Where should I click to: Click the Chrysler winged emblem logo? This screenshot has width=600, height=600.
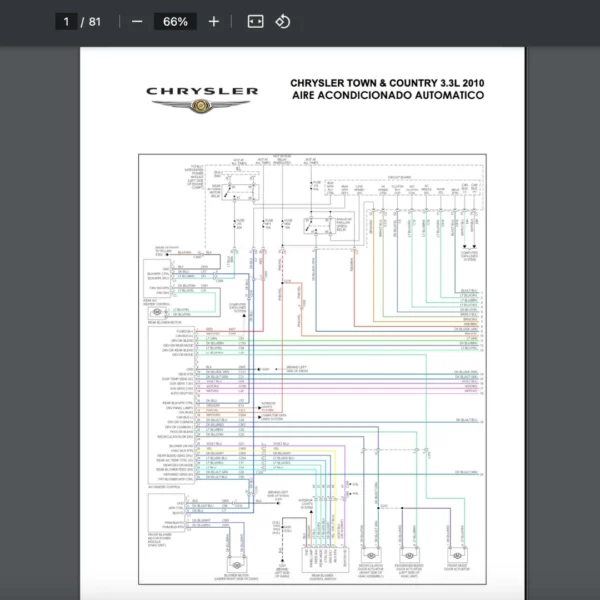[203, 105]
